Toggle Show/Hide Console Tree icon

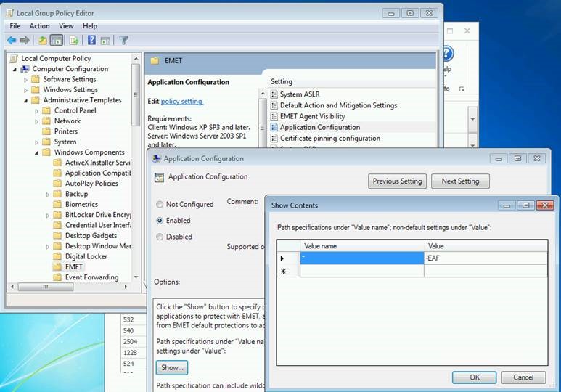[x=57, y=41]
